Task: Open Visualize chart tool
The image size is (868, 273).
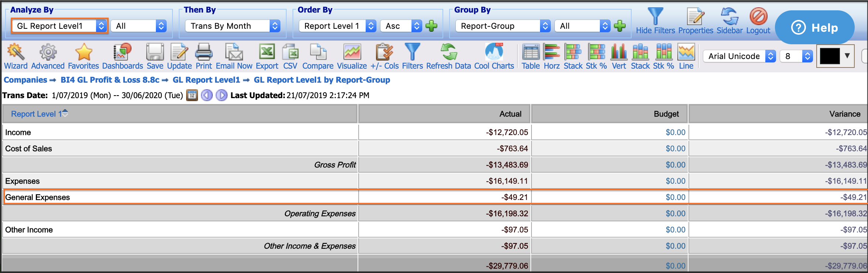Action: (352, 56)
